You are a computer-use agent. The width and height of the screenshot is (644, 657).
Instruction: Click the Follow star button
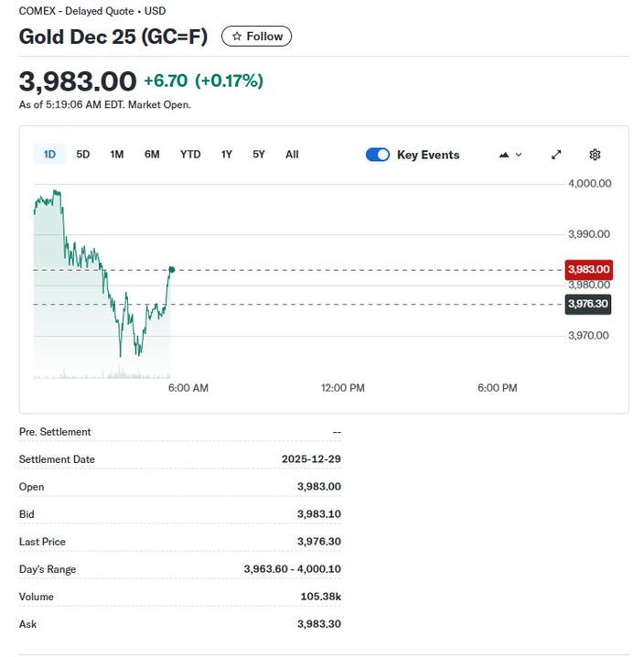(x=256, y=37)
